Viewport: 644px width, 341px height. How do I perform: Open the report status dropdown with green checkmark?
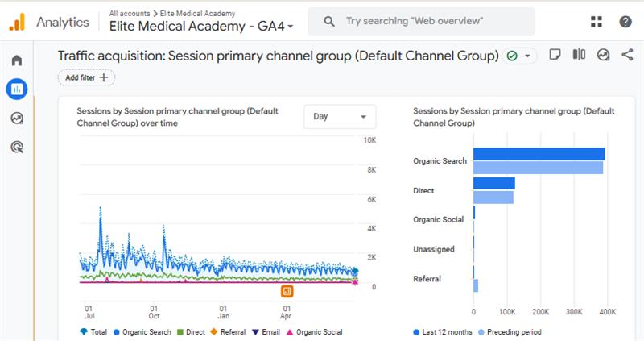click(x=520, y=56)
